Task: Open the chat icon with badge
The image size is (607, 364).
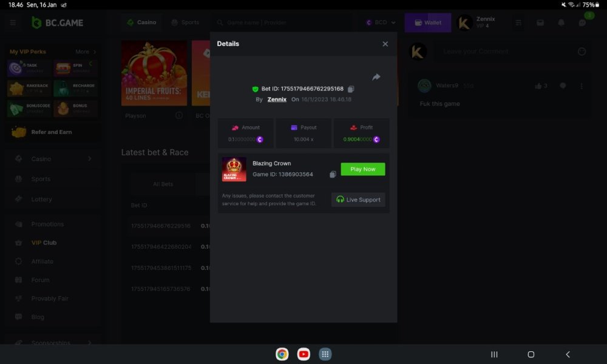Action: click(583, 22)
